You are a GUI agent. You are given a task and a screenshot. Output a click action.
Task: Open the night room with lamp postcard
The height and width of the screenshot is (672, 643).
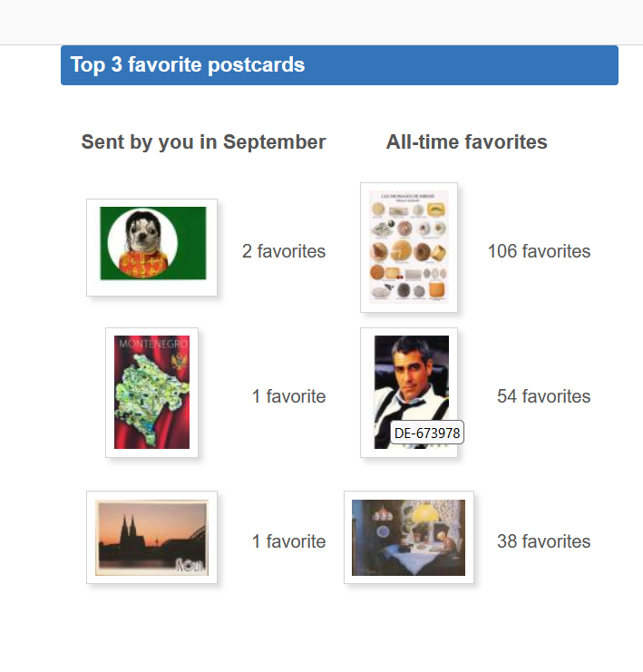tap(408, 537)
